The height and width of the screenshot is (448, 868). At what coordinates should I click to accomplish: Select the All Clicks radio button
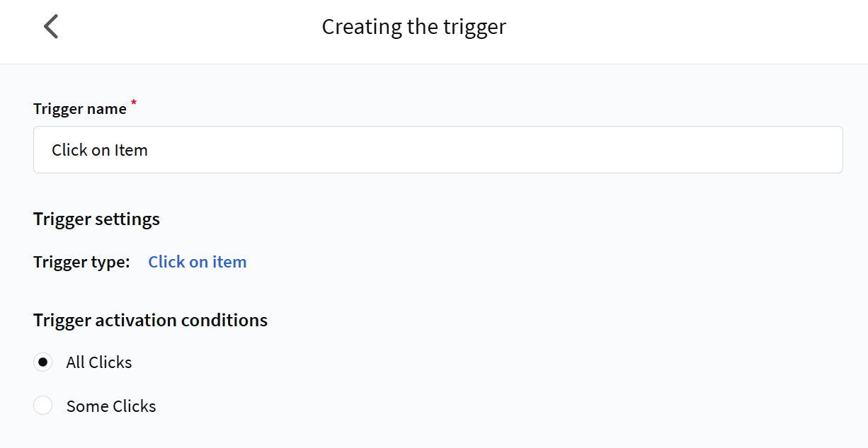coord(43,362)
